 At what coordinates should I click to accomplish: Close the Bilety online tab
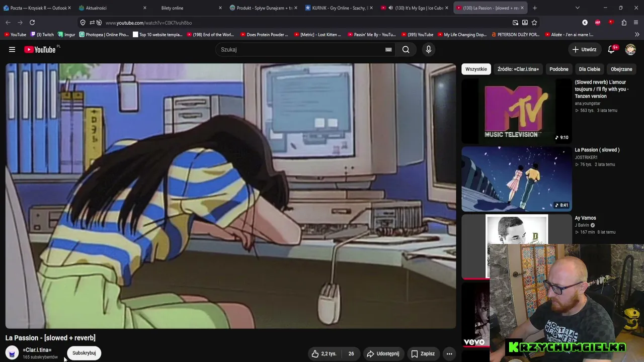[x=220, y=8]
